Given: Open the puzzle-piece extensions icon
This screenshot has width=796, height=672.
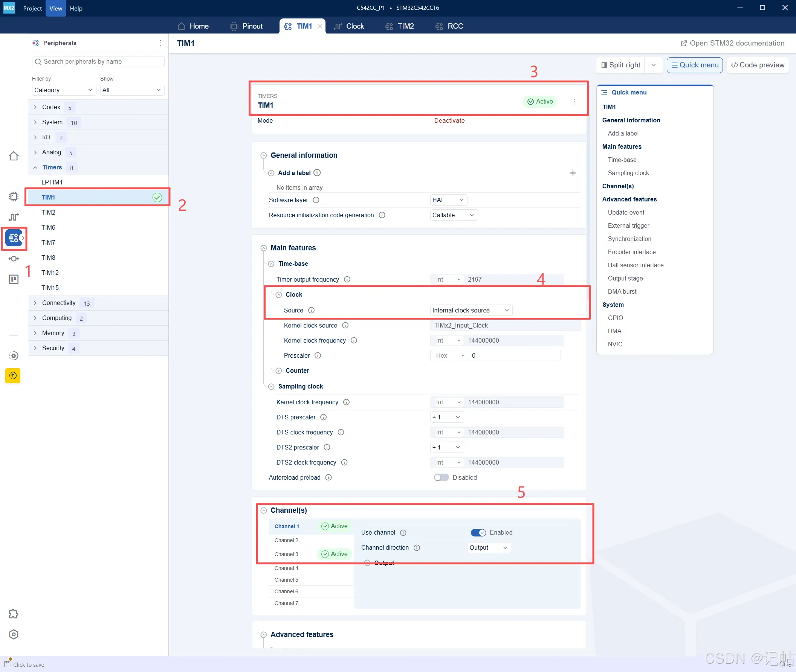Looking at the screenshot, I should pyautogui.click(x=14, y=614).
